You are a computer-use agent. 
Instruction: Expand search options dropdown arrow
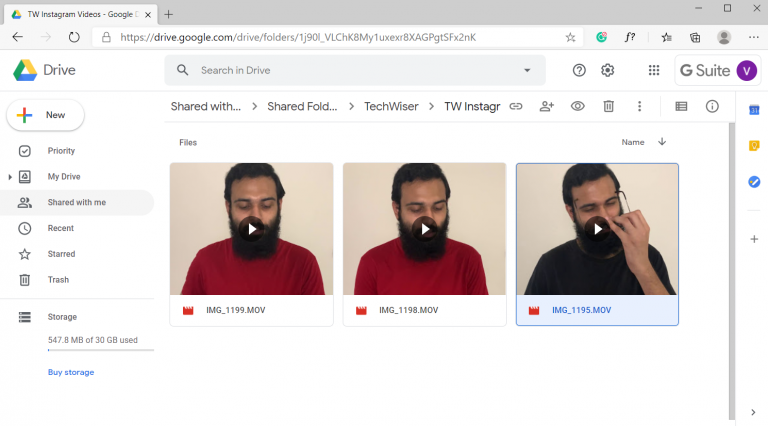point(527,70)
